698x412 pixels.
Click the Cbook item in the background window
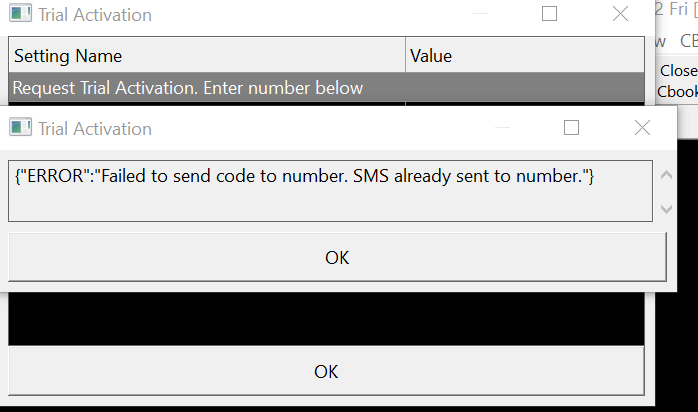[x=677, y=91]
